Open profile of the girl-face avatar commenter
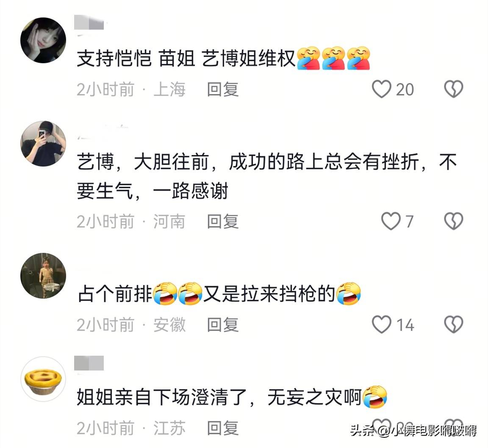The height and width of the screenshot is (448, 488). pos(43,40)
